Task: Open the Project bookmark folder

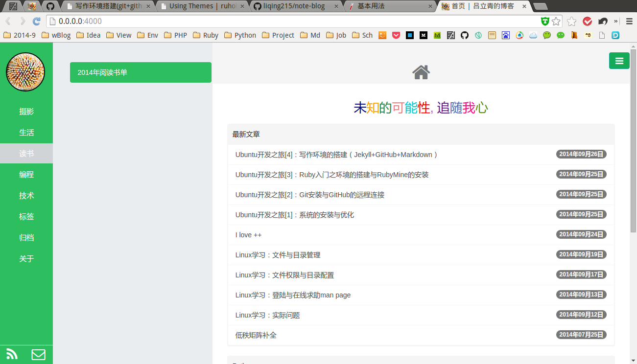Action: [278, 35]
